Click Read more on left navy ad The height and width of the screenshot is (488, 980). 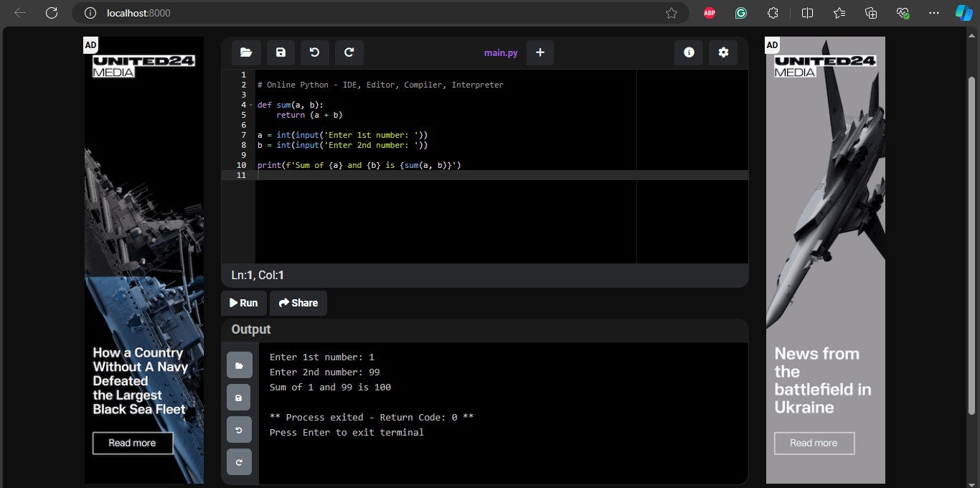tap(133, 443)
